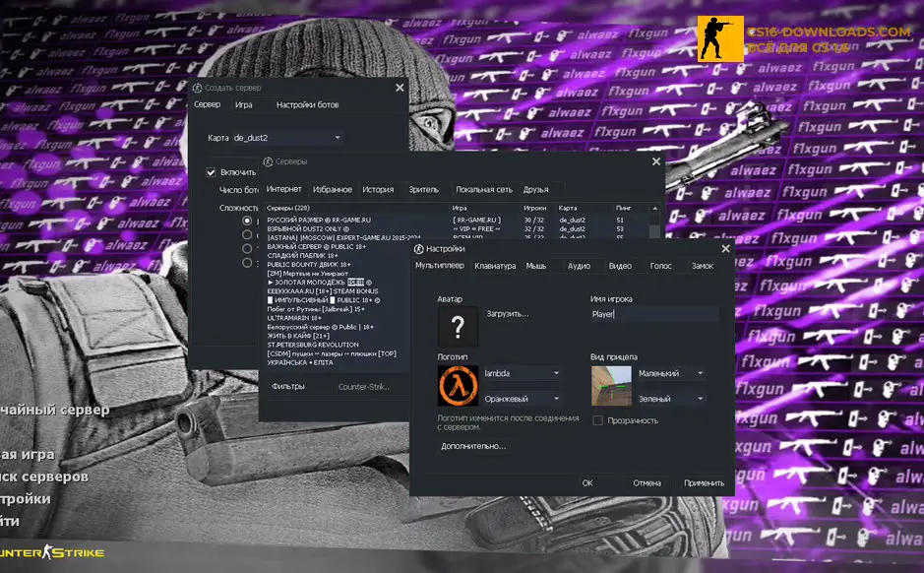Click the Имя игрока text field
924x573 pixels.
click(x=653, y=315)
